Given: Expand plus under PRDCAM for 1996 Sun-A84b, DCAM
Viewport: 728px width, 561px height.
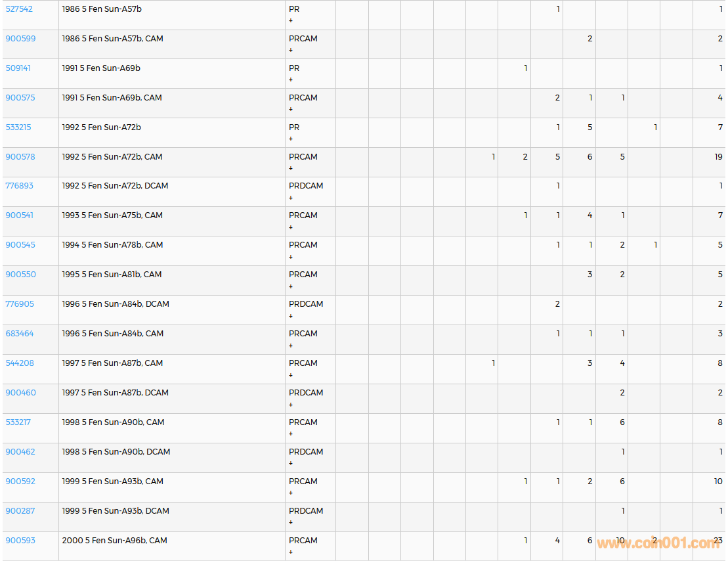Looking at the screenshot, I should tap(291, 316).
